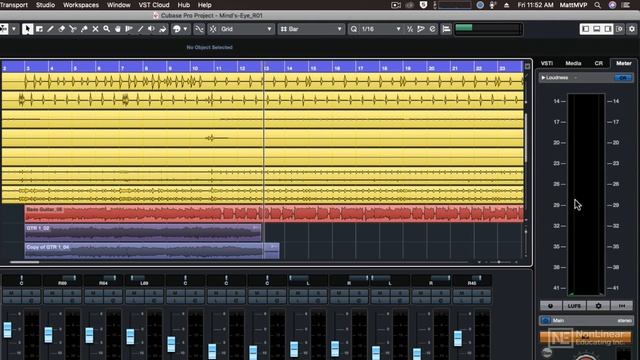This screenshot has height=360, width=640.
Task: Toggle the right zone visibility
Action: tap(608, 29)
